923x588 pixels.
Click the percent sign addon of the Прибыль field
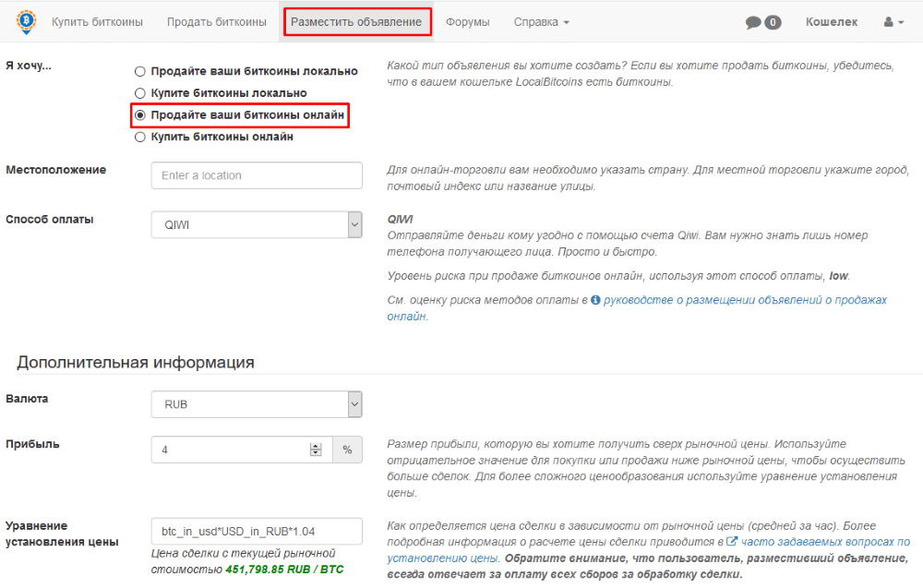(x=347, y=450)
